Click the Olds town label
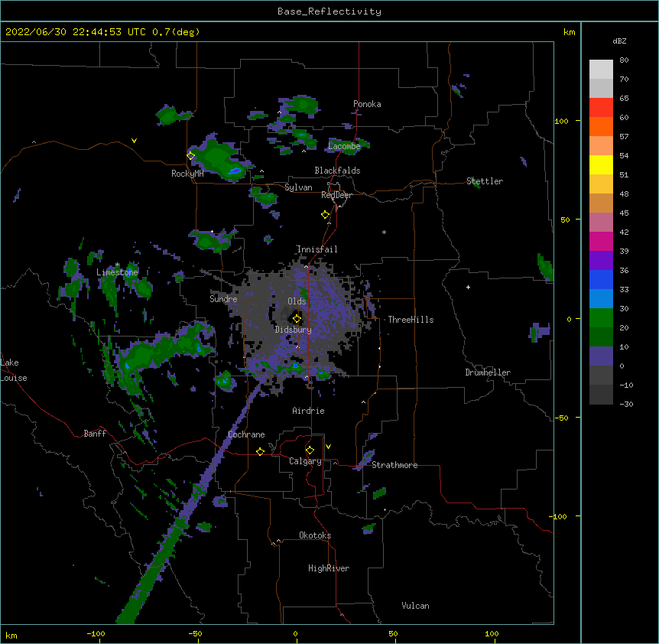Viewport: 659px width, 644px height. pos(297,301)
